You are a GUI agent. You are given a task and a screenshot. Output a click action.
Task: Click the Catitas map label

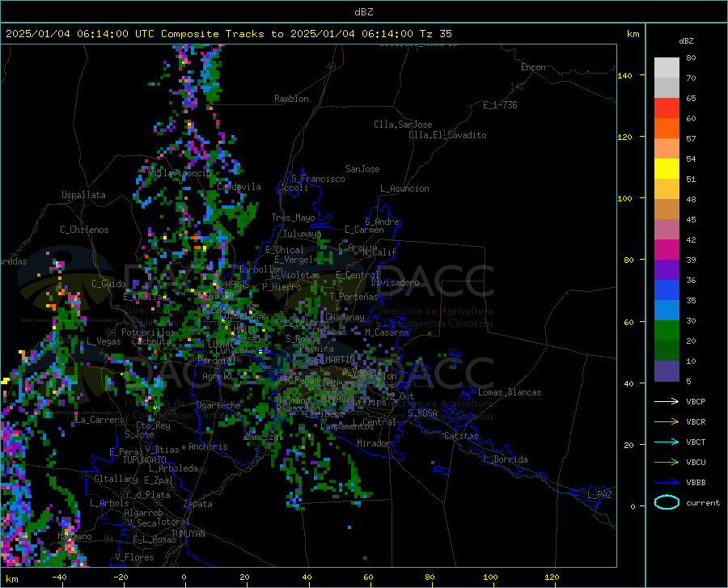click(461, 436)
